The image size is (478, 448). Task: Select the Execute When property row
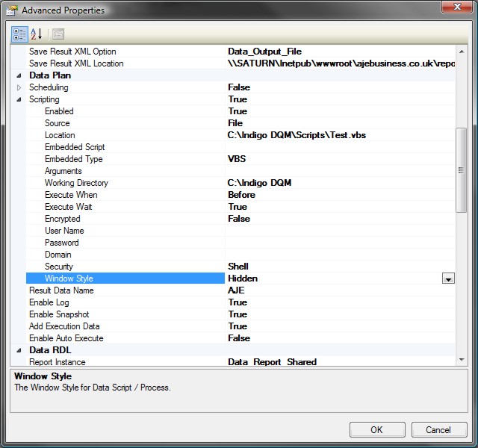pos(71,195)
